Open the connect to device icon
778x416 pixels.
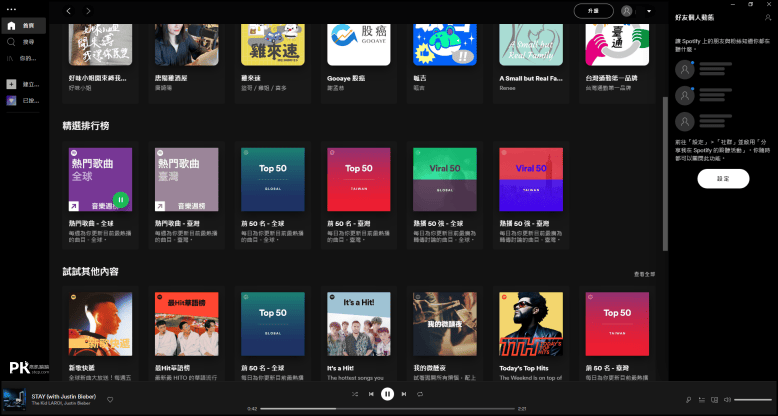pyautogui.click(x=714, y=400)
